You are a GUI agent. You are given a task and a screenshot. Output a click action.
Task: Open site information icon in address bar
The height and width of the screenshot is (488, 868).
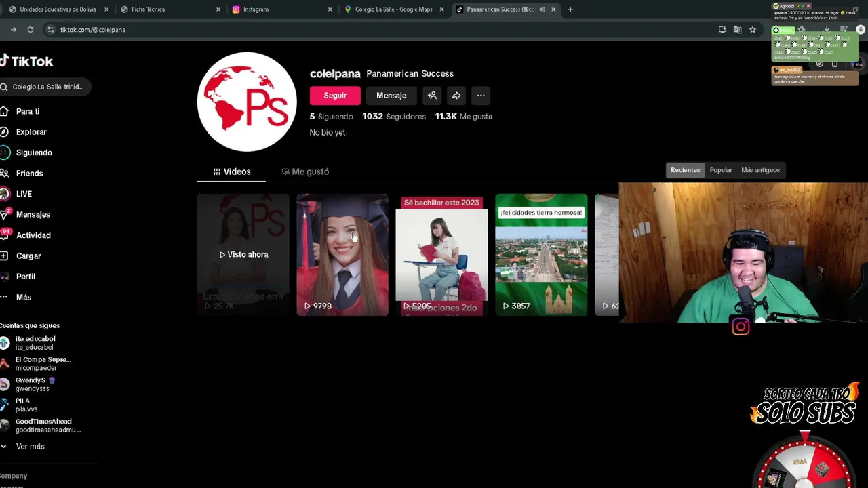50,30
